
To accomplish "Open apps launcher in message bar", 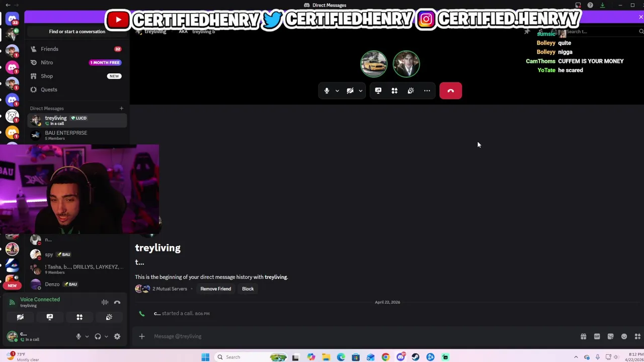I will click(637, 336).
